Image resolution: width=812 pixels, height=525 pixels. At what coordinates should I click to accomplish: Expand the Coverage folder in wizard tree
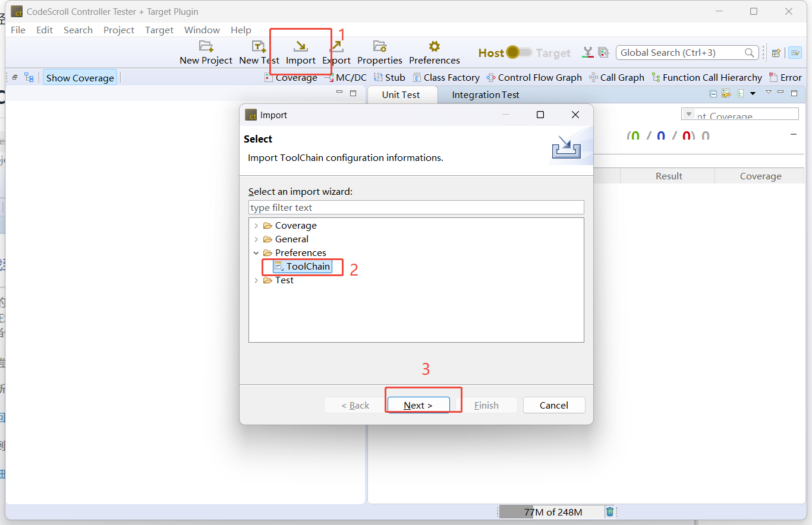[x=256, y=226]
